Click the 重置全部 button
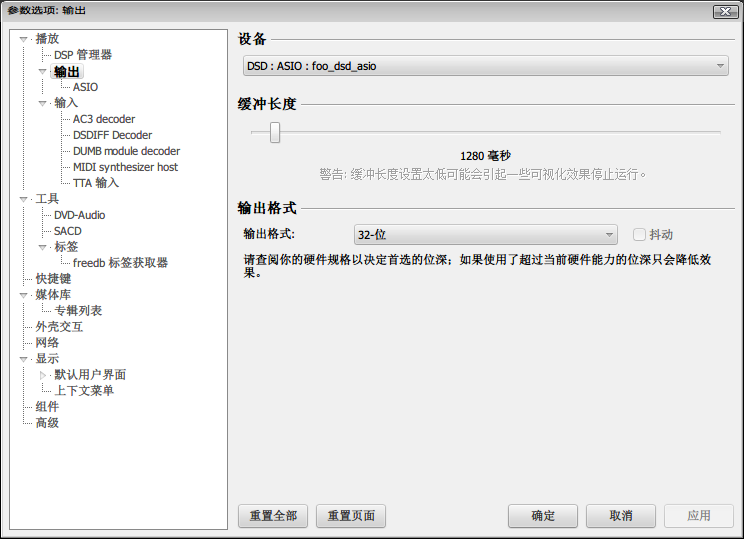 point(273,516)
